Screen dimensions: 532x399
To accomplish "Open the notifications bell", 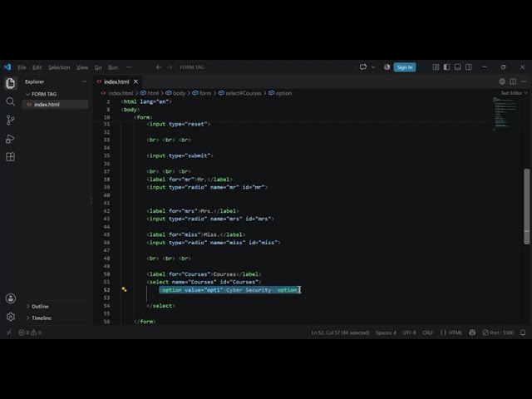I will [523, 332].
